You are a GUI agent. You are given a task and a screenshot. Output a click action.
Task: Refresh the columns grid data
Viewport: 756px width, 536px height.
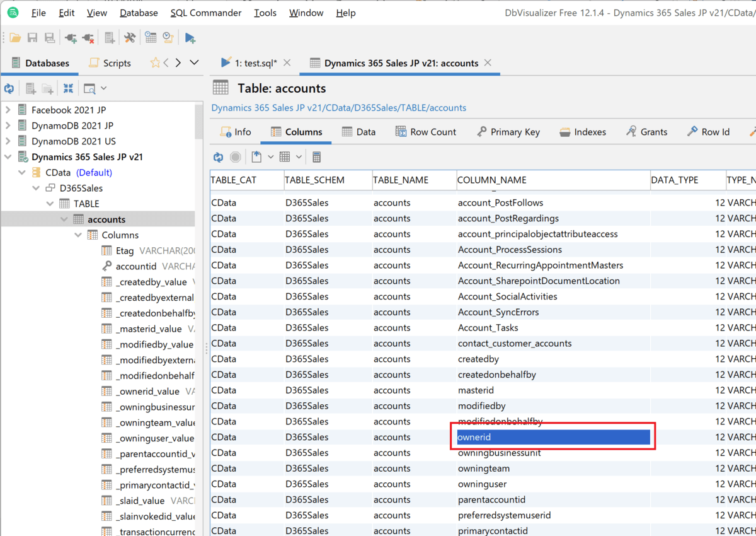click(218, 157)
